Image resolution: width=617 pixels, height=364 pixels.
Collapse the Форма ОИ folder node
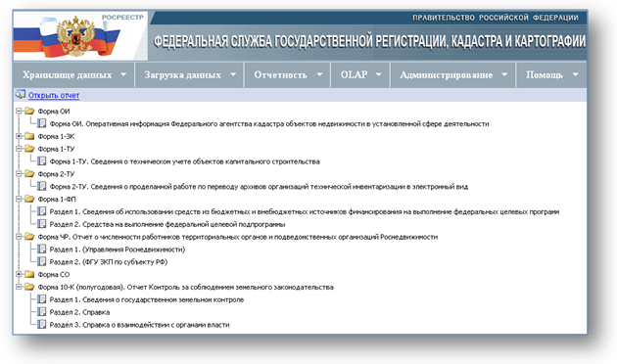(x=19, y=112)
